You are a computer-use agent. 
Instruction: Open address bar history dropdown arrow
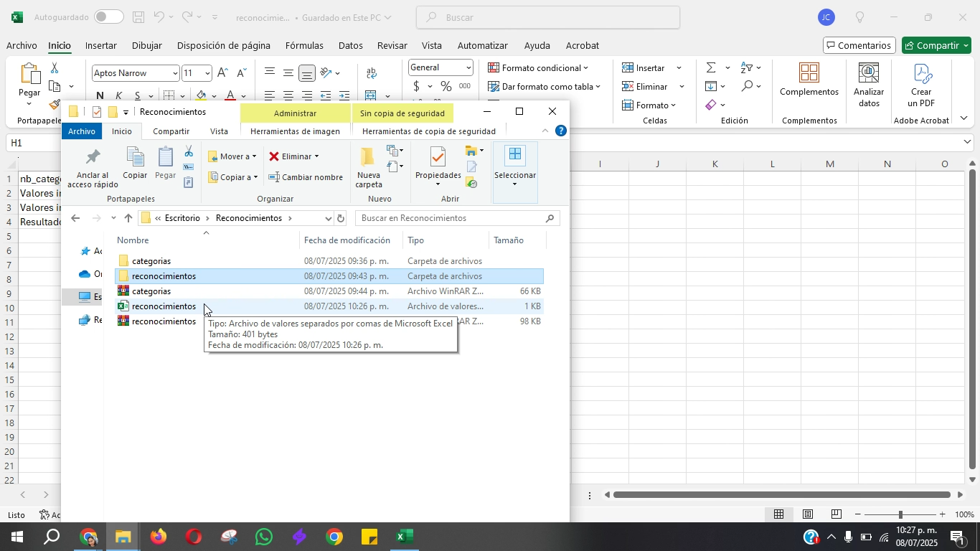[329, 218]
